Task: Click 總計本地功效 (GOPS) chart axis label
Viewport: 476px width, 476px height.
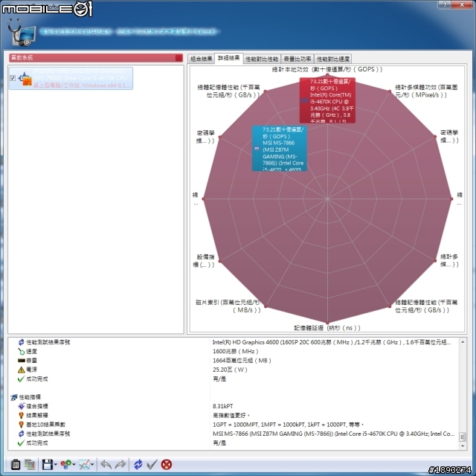Action: click(327, 69)
